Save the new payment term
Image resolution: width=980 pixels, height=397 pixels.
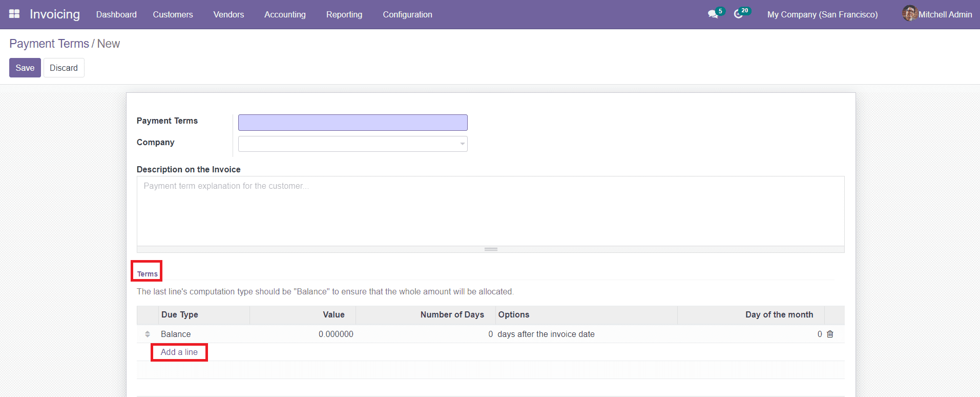click(x=25, y=68)
